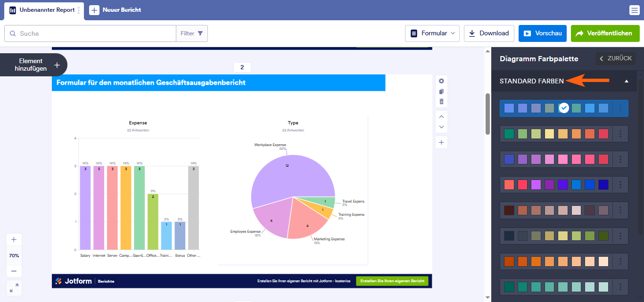
Task: Open the Neuer Bericht tab
Action: click(116, 10)
